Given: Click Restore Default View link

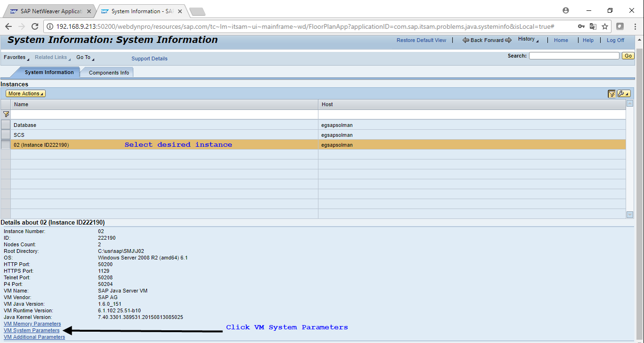Looking at the screenshot, I should (421, 40).
